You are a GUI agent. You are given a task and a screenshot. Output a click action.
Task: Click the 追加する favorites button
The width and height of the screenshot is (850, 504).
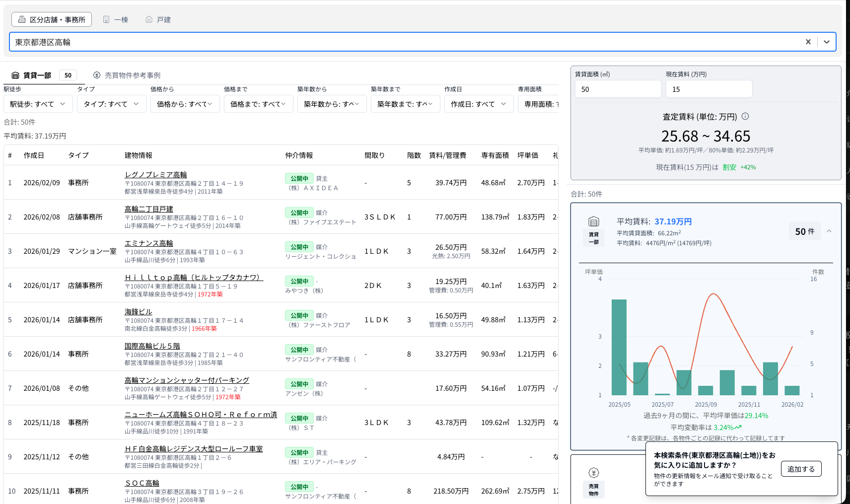pyautogui.click(x=801, y=469)
